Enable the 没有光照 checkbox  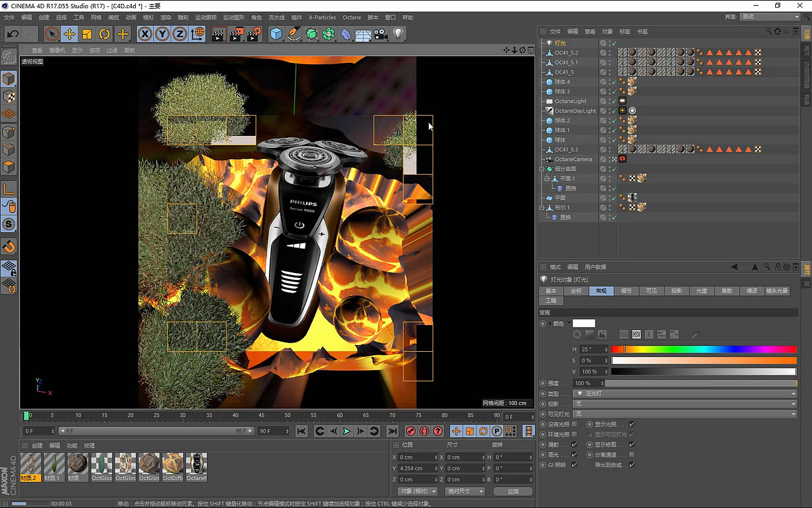coord(575,424)
